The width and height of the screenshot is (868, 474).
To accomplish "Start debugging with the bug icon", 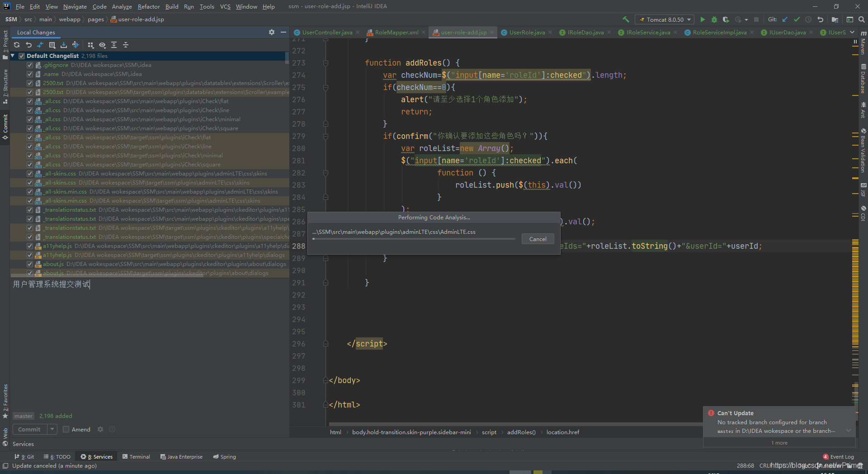I will 714,19.
